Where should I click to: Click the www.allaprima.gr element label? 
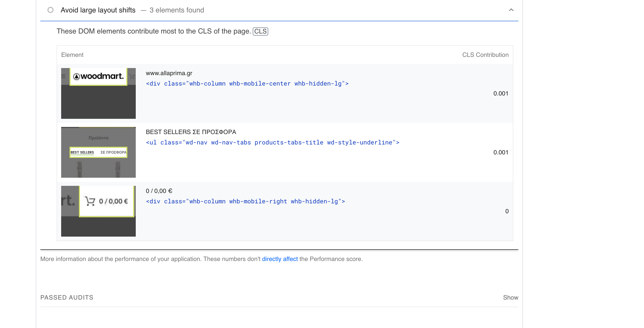(169, 73)
